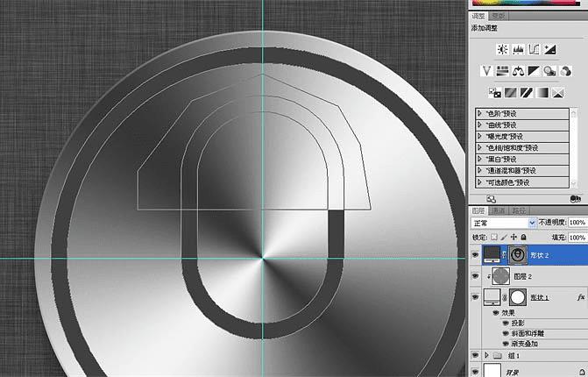This screenshot has width=588, height=377.
Task: Add a Selective Color adjustment
Action: (557, 93)
